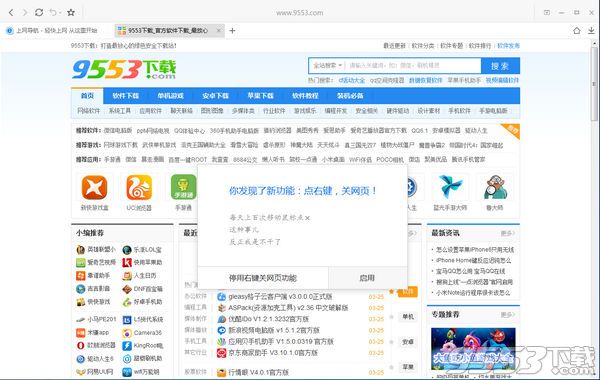Open the 安卓下载 navigation tab
This screenshot has width=600, height=380.
215,96
